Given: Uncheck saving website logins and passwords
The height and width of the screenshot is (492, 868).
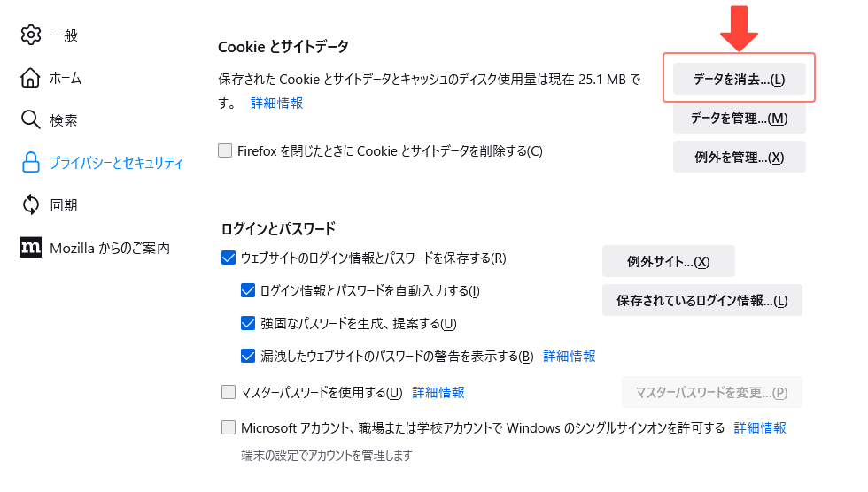Looking at the screenshot, I should (229, 258).
